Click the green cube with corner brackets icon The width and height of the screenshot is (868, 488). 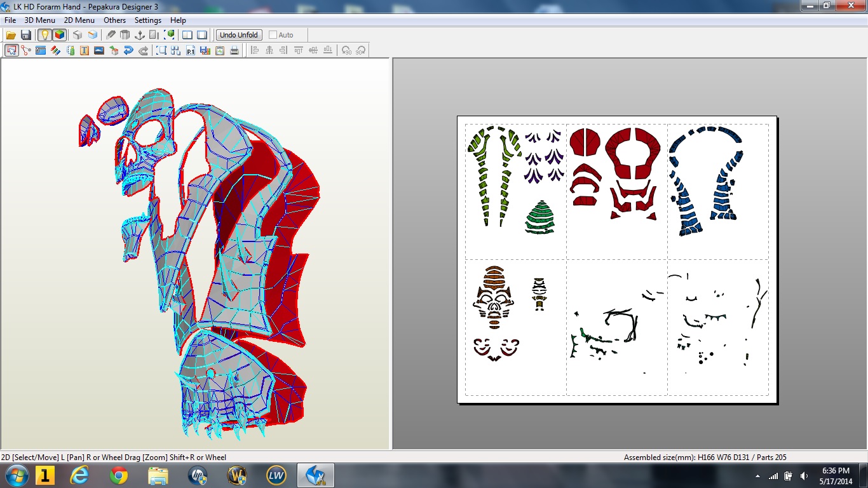coord(169,35)
